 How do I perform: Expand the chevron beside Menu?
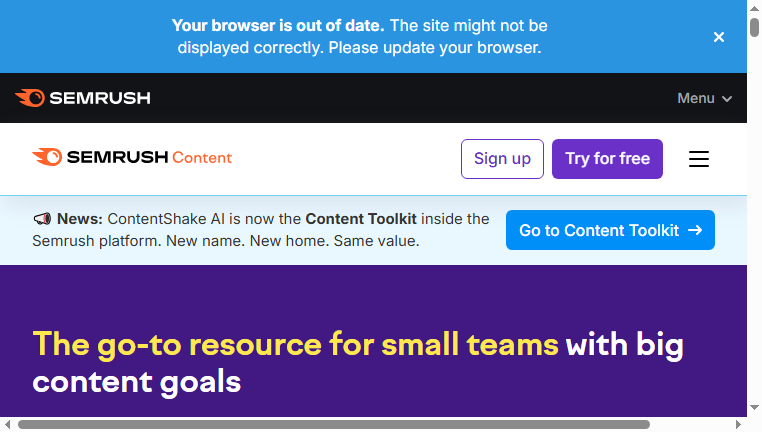click(x=727, y=99)
